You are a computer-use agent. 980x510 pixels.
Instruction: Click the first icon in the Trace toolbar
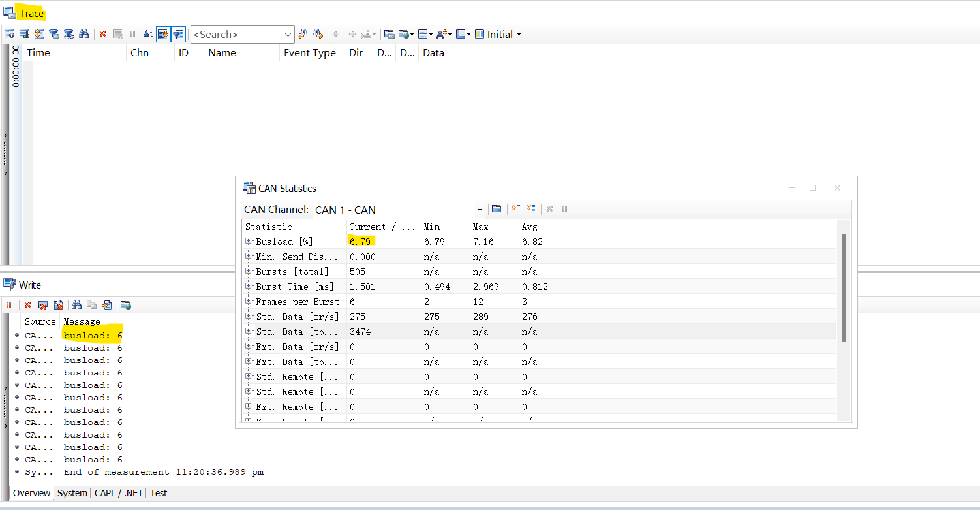pyautogui.click(x=9, y=34)
